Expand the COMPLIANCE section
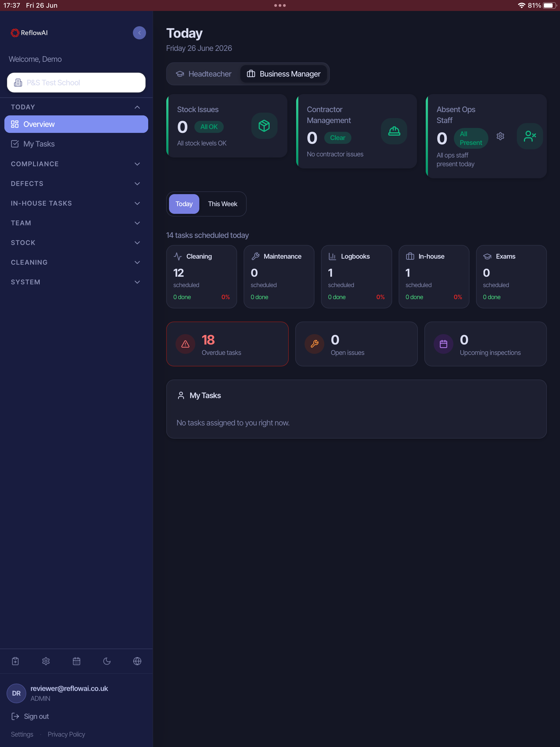 (76, 164)
